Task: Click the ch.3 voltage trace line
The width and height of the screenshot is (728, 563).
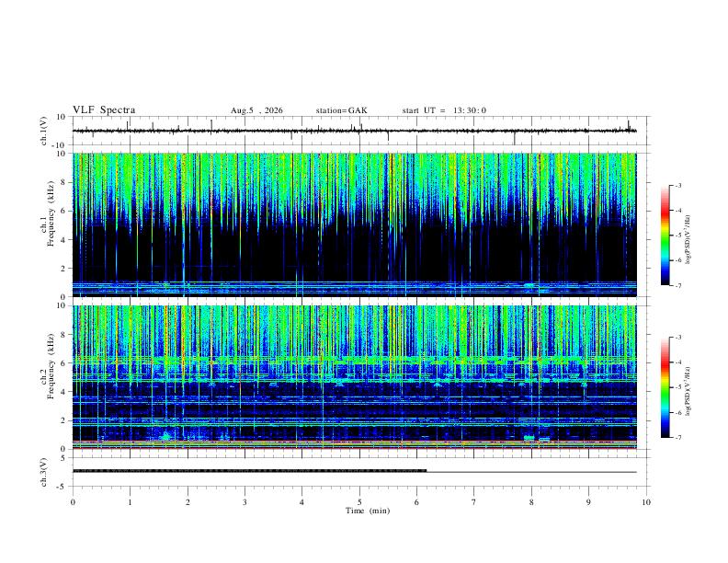Action: click(354, 472)
